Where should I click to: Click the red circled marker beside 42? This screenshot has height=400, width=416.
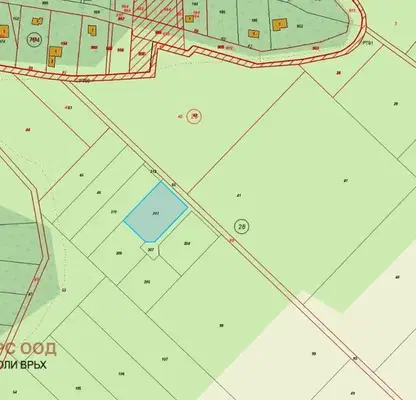pos(194,116)
